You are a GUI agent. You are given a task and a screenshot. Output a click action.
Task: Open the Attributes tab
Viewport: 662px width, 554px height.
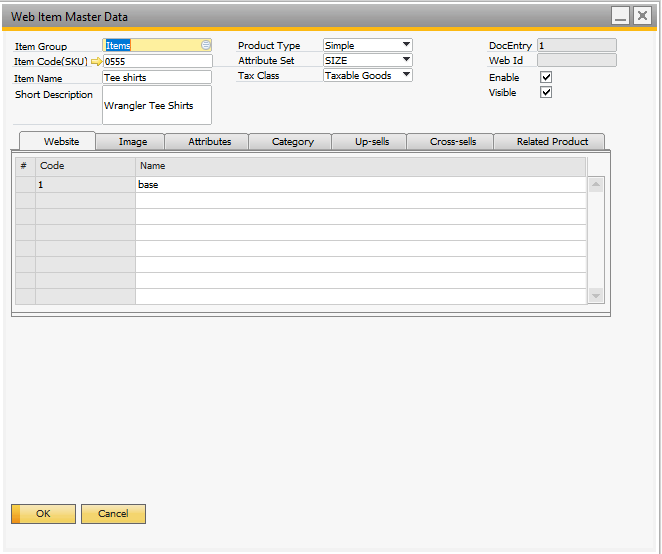coord(210,142)
